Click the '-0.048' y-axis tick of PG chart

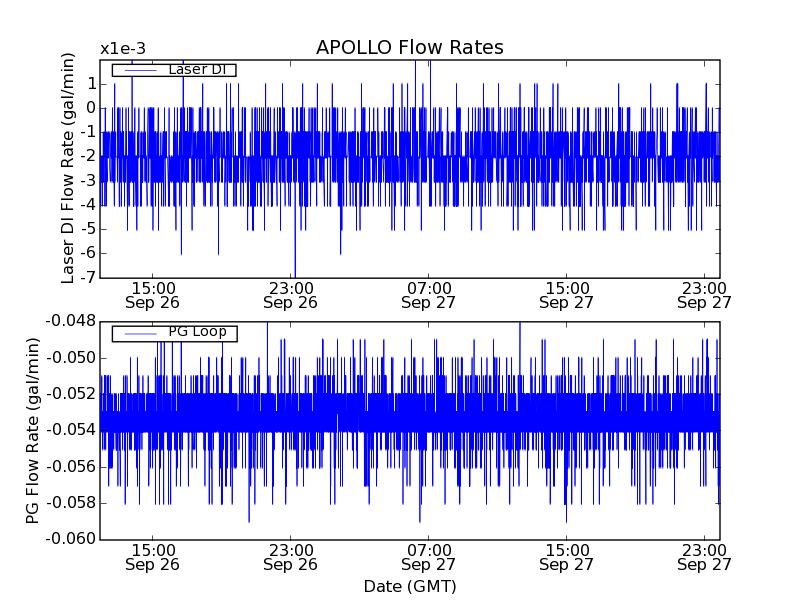click(x=71, y=321)
